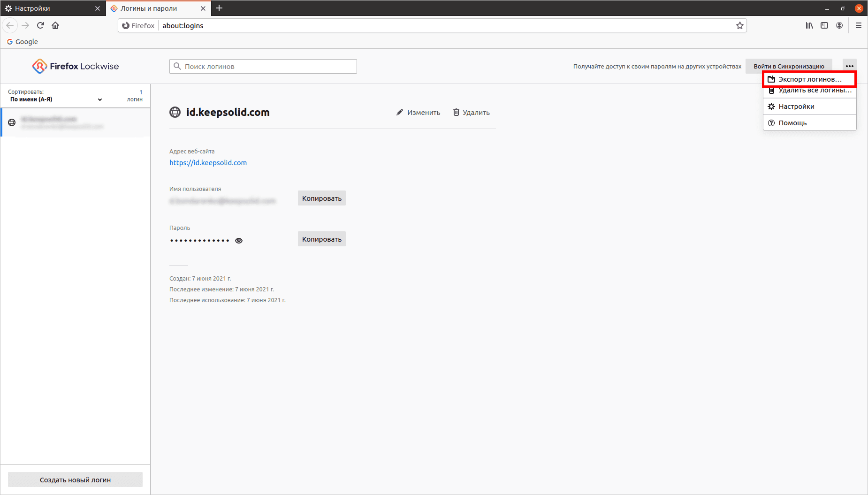Open the hamburger application menu
Viewport: 868px width, 495px height.
[x=859, y=26]
